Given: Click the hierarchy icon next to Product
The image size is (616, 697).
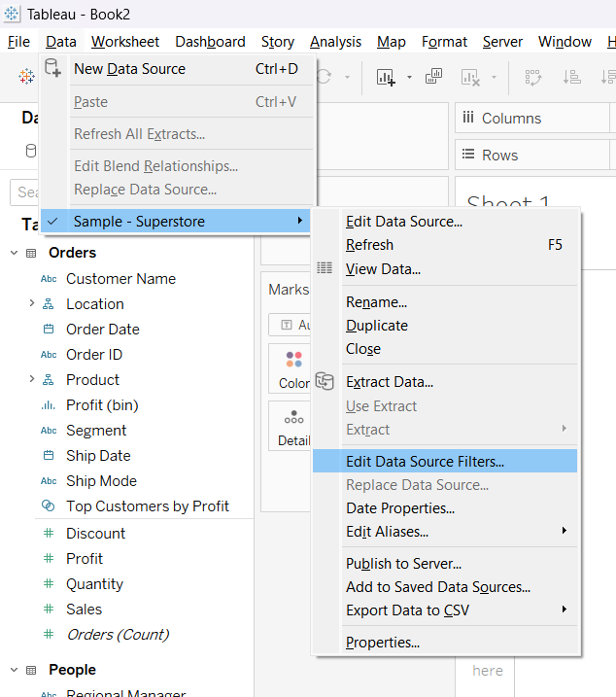Looking at the screenshot, I should (x=49, y=380).
